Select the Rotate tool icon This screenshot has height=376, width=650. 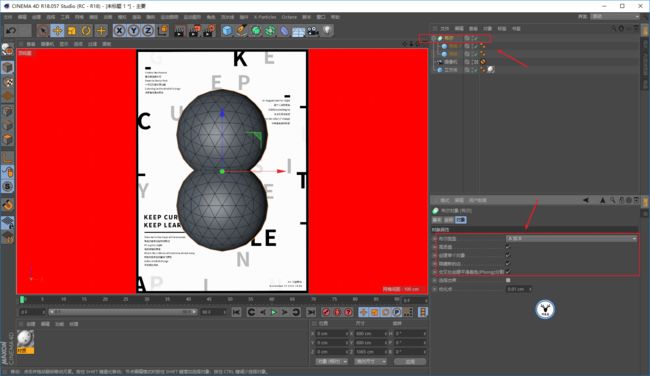pyautogui.click(x=86, y=31)
